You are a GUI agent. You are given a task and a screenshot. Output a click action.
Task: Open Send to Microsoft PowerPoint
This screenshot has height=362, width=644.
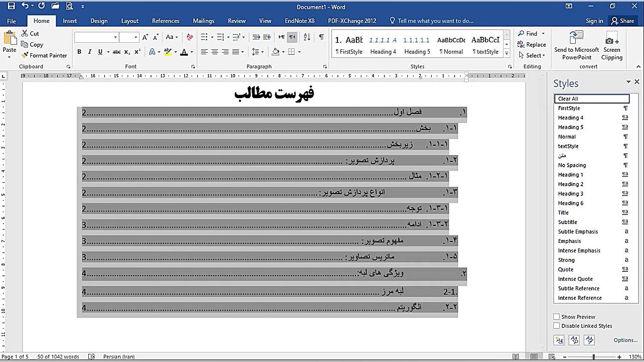pyautogui.click(x=576, y=45)
